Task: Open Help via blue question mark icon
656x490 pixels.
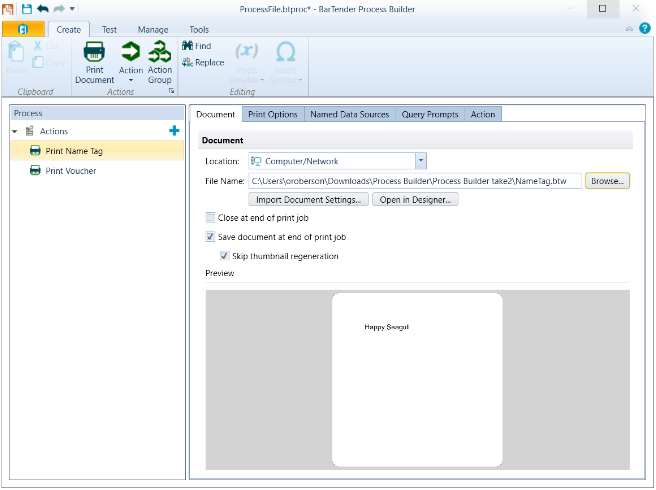Action: [644, 29]
